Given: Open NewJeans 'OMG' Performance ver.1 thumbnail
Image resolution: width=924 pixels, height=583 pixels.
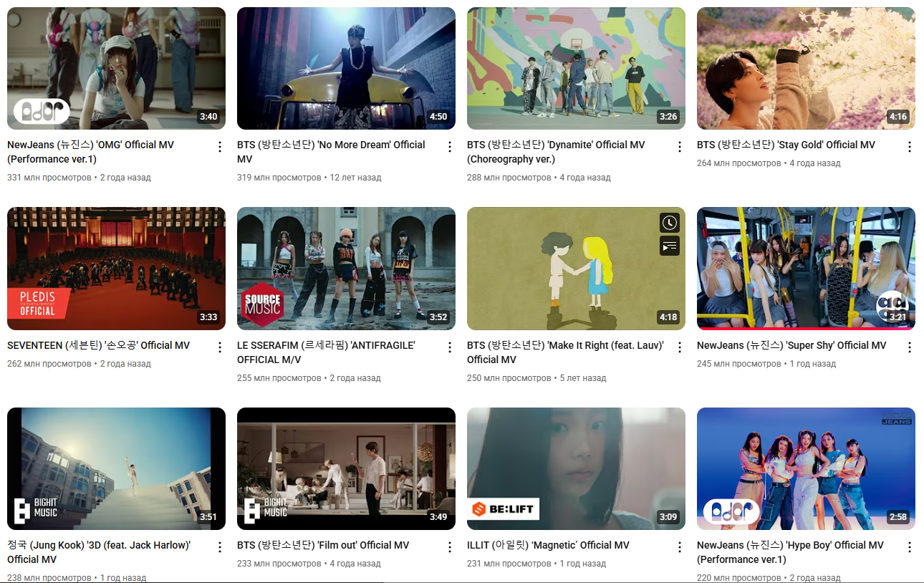Looking at the screenshot, I should (116, 68).
